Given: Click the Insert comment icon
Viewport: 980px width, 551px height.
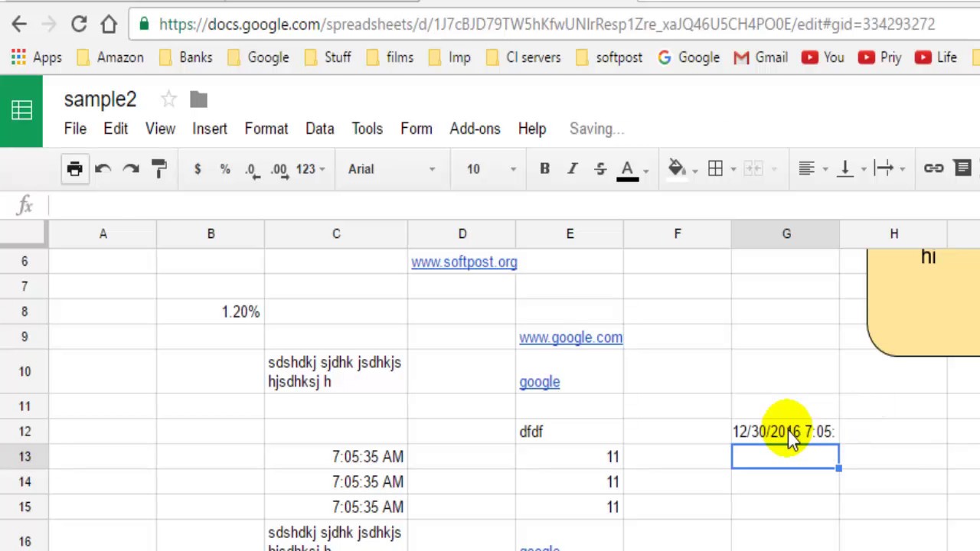Looking at the screenshot, I should (x=963, y=168).
